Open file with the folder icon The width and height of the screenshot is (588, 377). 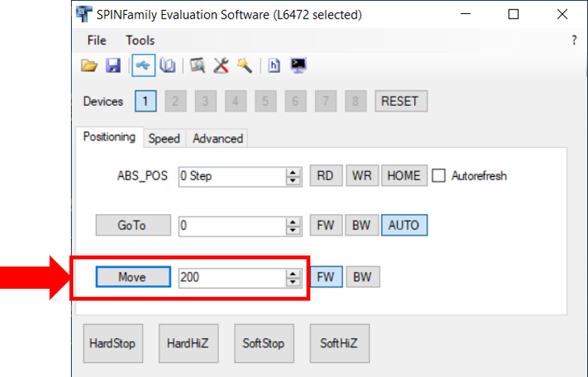(89, 65)
